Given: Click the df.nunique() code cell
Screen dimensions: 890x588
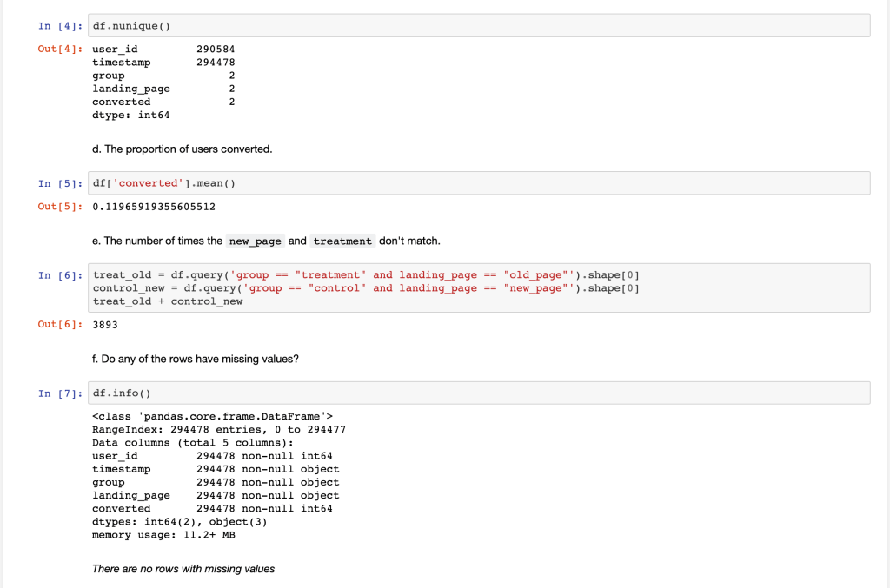Looking at the screenshot, I should point(478,26).
